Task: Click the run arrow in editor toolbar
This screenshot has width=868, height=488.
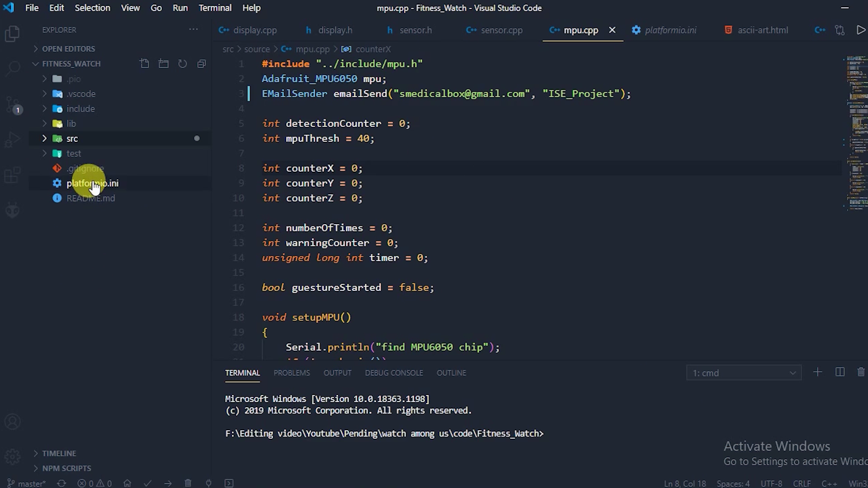Action: click(x=861, y=30)
